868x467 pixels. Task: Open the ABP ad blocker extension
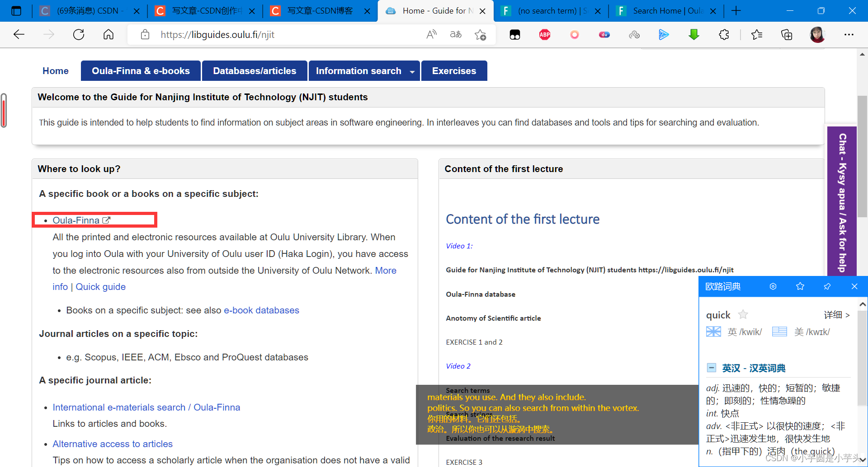click(545, 35)
